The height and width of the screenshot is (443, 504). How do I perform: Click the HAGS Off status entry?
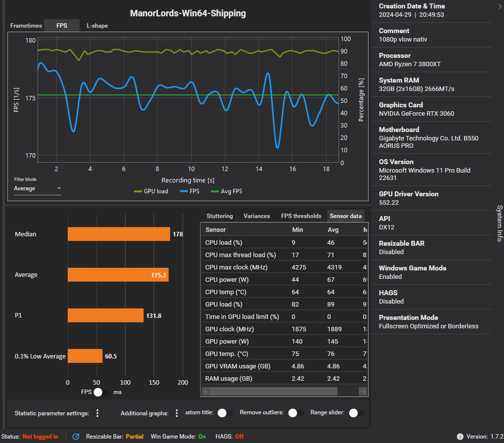pyautogui.click(x=229, y=437)
